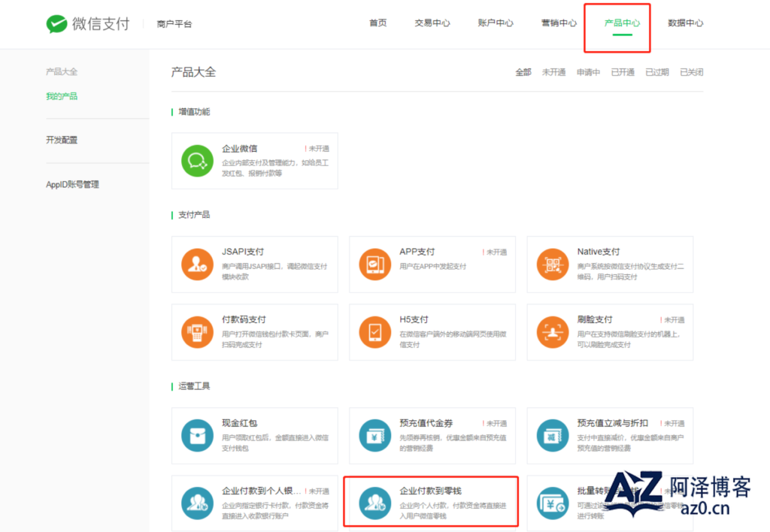The image size is (770, 532).
Task: Click the H5支付 description text
Action: pyautogui.click(x=453, y=339)
